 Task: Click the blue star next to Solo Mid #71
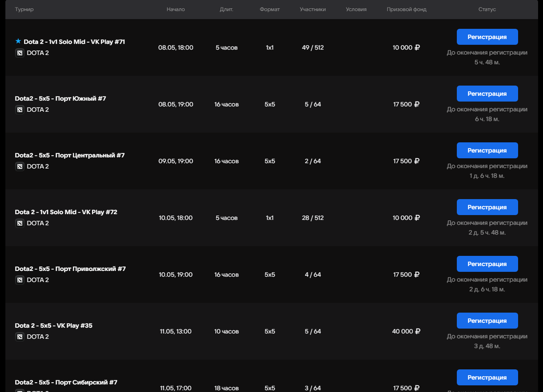coord(18,41)
